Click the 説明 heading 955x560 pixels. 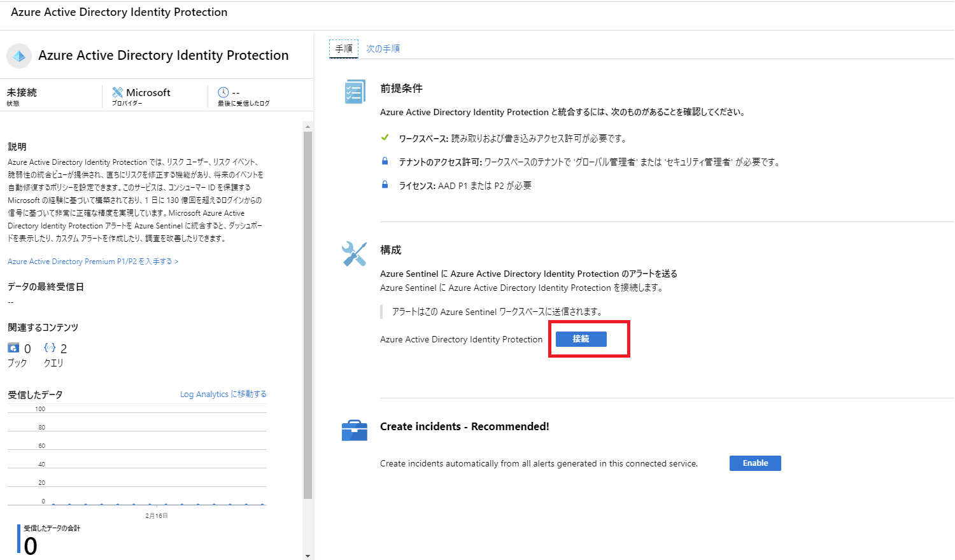pyautogui.click(x=17, y=146)
